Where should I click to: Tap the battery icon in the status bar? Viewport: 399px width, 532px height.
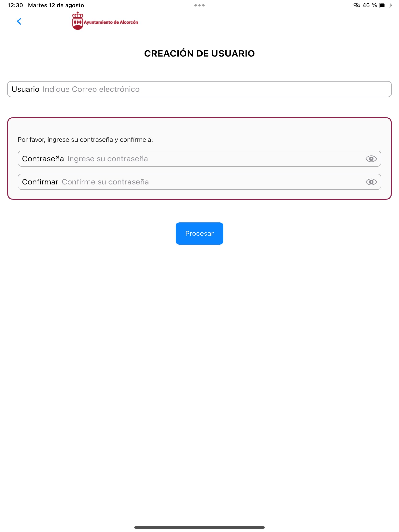click(385, 5)
